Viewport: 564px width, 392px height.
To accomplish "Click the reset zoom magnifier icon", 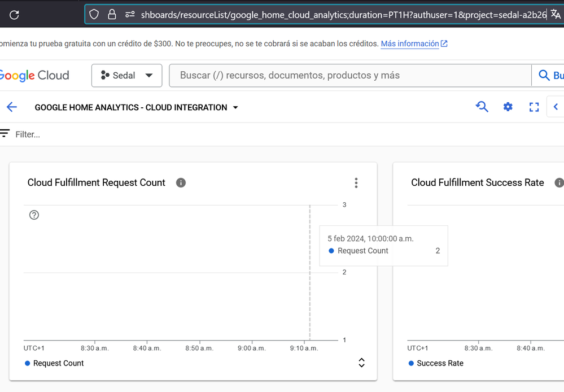I will coord(482,107).
